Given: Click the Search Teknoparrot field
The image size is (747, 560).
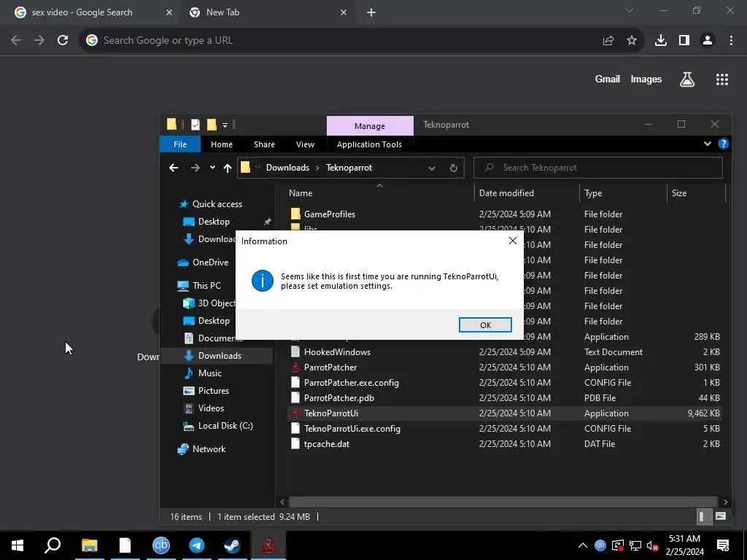Looking at the screenshot, I should coord(598,168).
